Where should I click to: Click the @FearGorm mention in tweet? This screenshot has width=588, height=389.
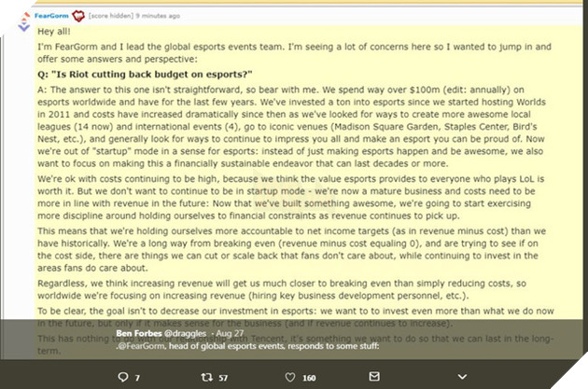pos(141,346)
